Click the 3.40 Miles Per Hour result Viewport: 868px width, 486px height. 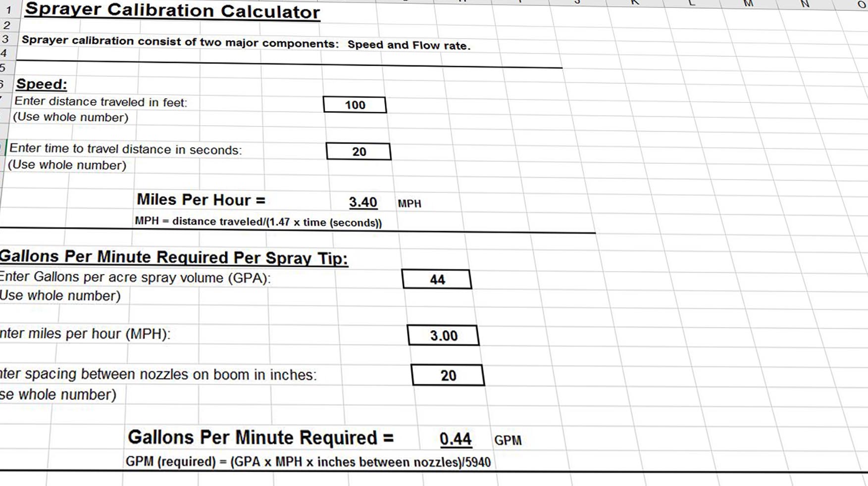363,202
